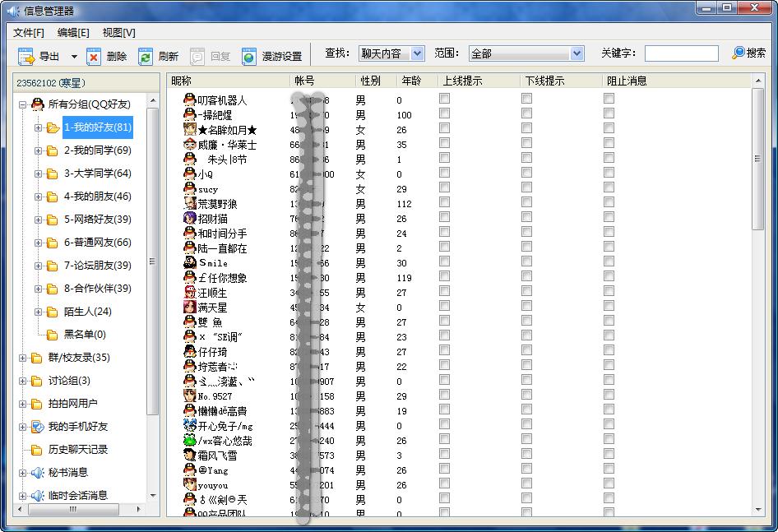Expand the 群/校友录(35) tree node
The height and width of the screenshot is (532, 778).
point(23,358)
